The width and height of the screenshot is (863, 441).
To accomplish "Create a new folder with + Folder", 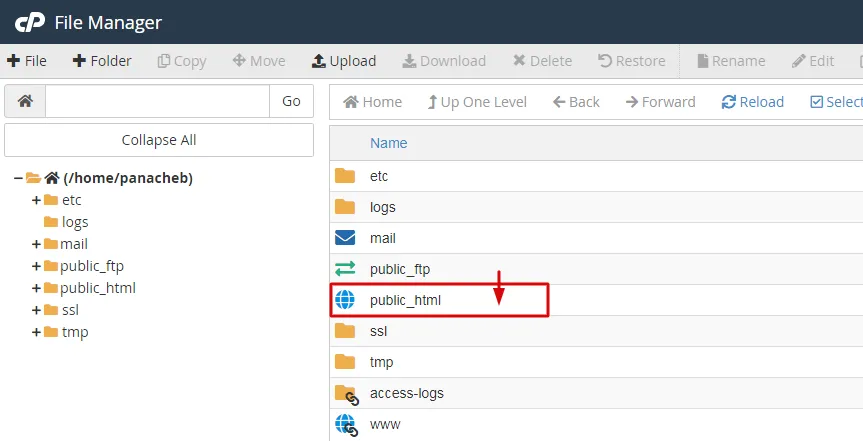I will click(x=102, y=61).
